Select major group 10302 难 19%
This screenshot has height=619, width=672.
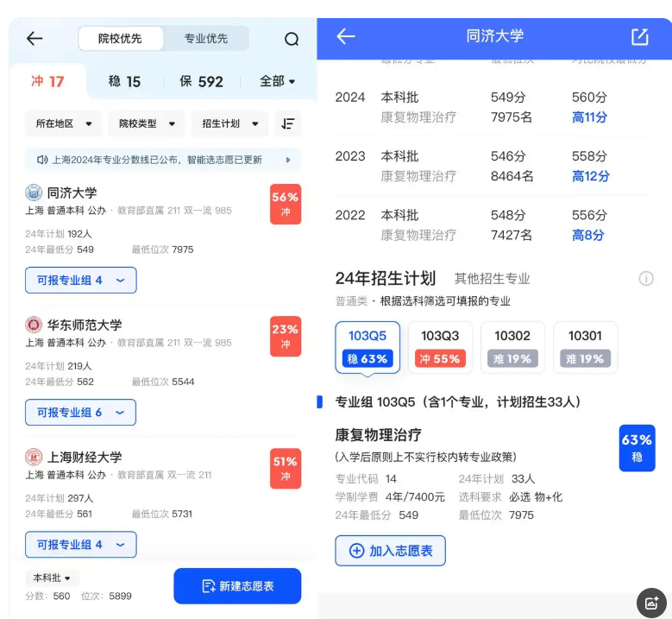pyautogui.click(x=512, y=347)
